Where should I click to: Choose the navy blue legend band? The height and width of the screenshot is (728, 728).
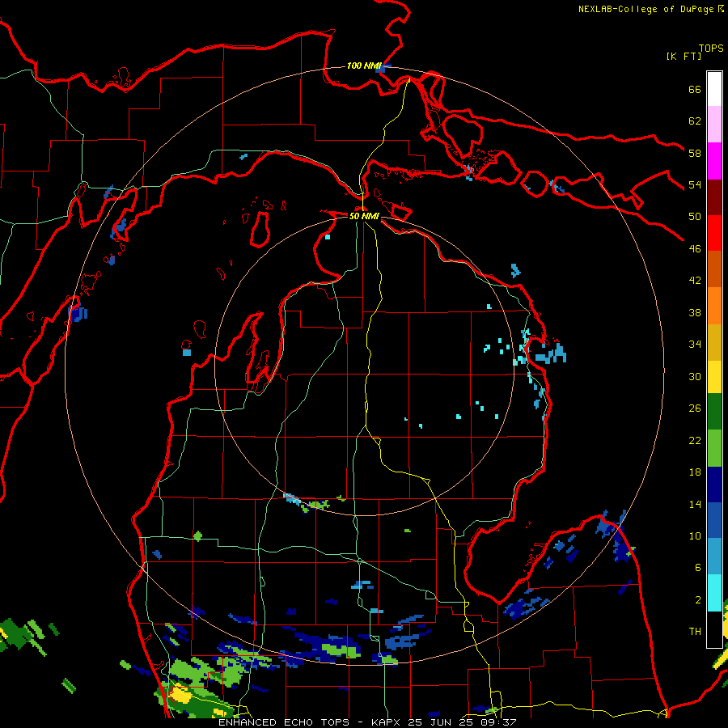click(714, 485)
